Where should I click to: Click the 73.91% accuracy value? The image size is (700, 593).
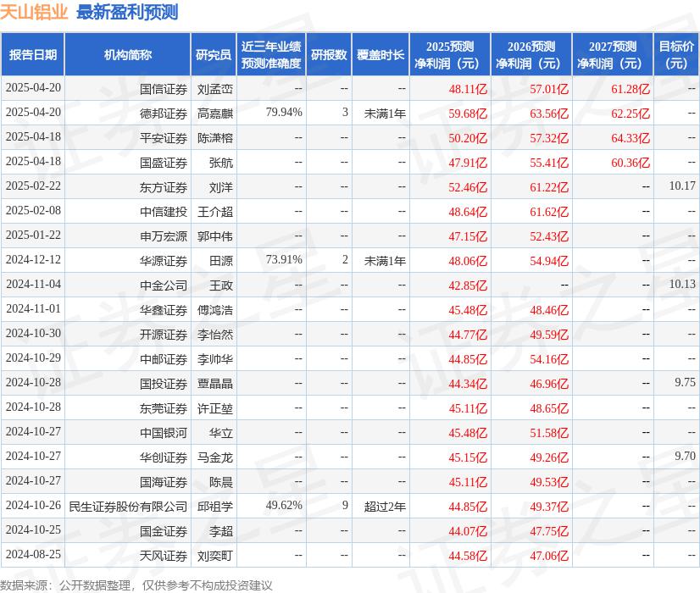click(284, 259)
